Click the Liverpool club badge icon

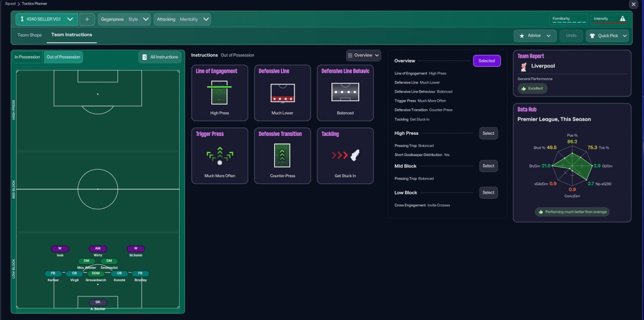pos(523,66)
